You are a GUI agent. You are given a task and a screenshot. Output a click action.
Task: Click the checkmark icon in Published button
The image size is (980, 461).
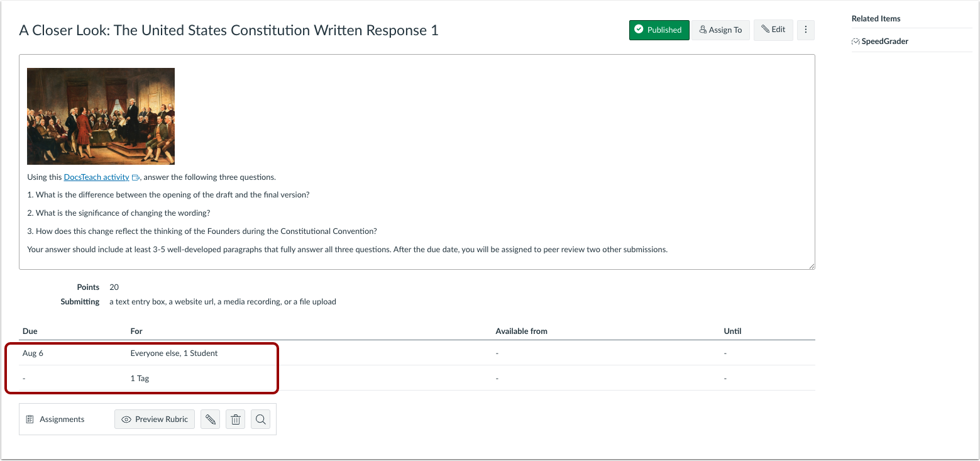tap(639, 30)
